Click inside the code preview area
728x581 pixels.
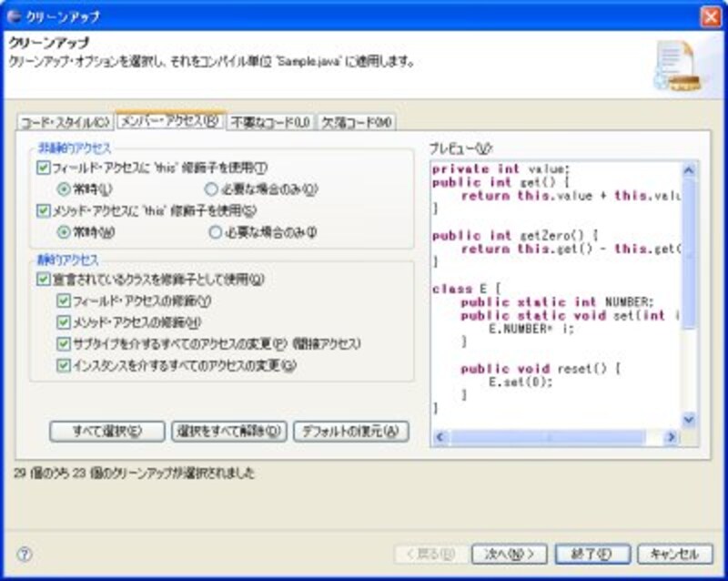(555, 291)
